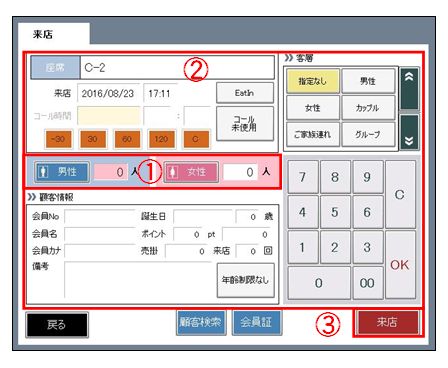448x368 pixels.
Task: Click keypad number 3
Action: (x=367, y=248)
